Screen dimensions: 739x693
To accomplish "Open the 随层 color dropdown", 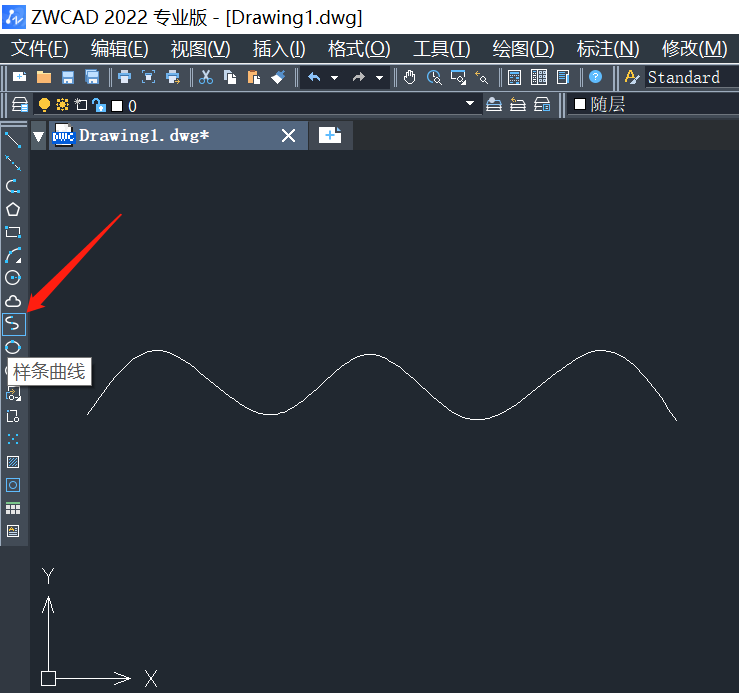I will click(x=653, y=104).
